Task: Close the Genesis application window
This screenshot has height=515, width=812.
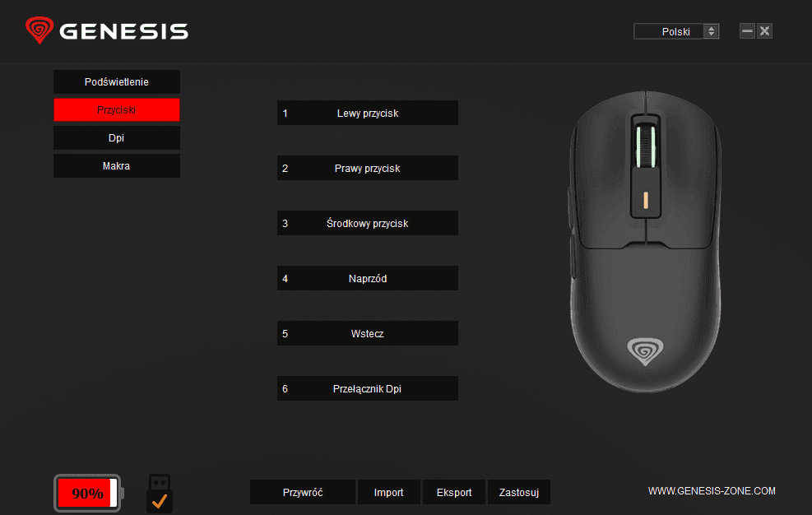Action: 764,31
